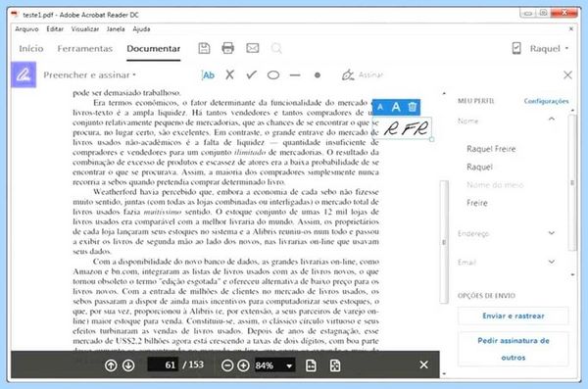This screenshot has height=389, width=588.
Task: Expand the Endereço section
Action: 551,233
